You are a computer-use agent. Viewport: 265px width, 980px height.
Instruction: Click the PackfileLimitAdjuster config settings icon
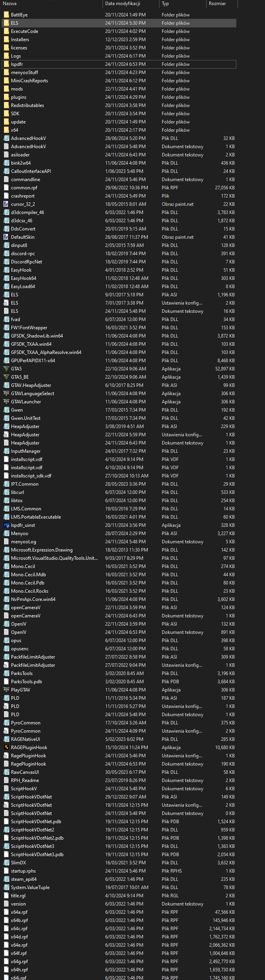point(6,665)
